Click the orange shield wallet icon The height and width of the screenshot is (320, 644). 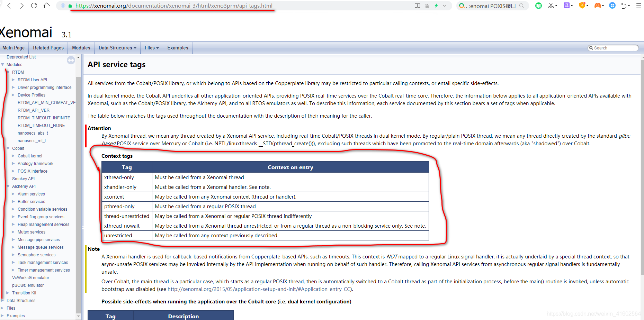582,6
